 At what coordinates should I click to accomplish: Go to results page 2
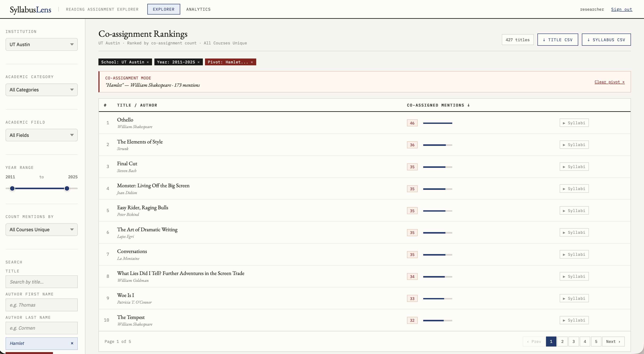coord(562,341)
